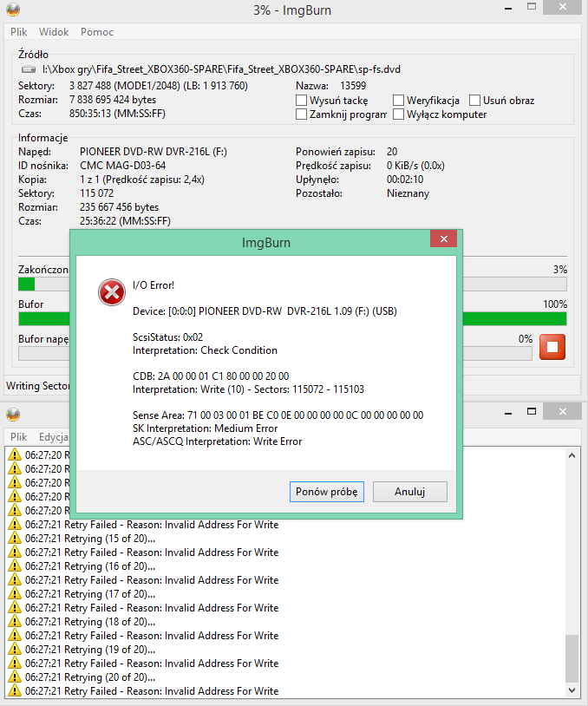Click the CMC MAG-D03-64 media ID value
The width and height of the screenshot is (588, 706).
(x=123, y=166)
